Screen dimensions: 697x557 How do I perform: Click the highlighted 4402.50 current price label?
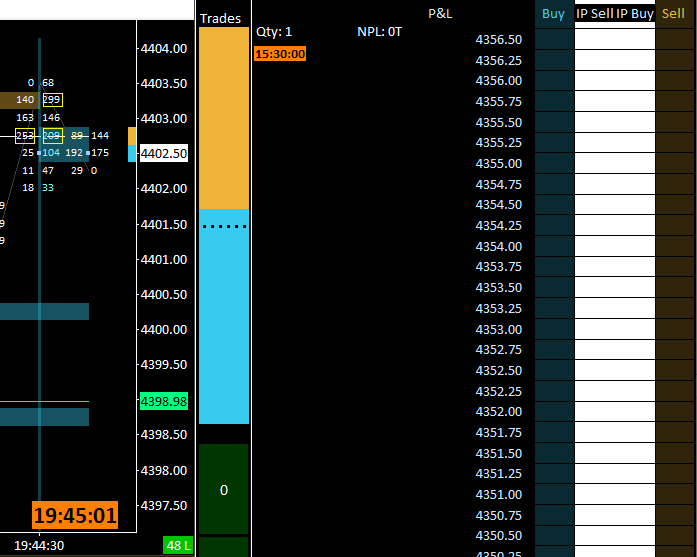point(164,153)
